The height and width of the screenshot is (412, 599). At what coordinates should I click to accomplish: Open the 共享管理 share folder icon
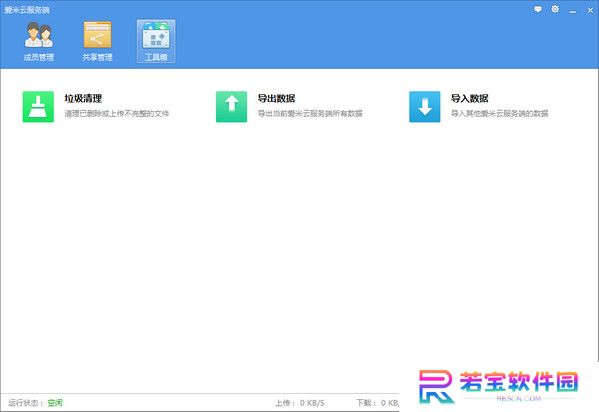coord(97,35)
